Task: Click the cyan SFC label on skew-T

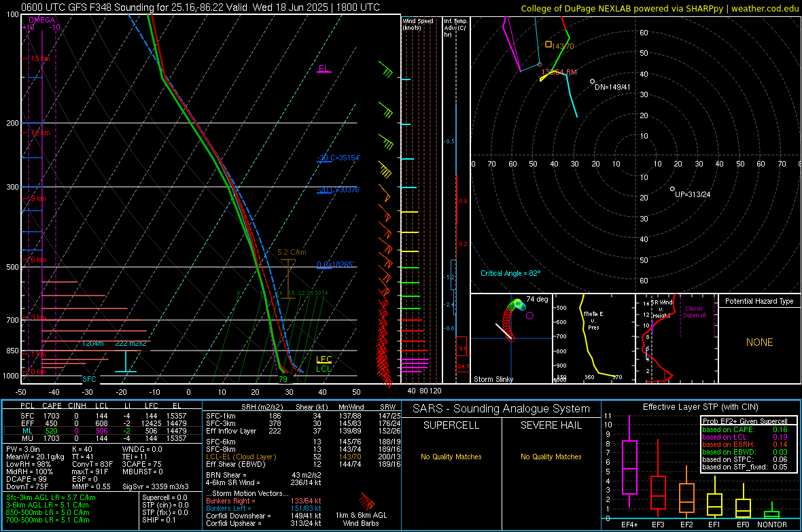Action: 89,379
